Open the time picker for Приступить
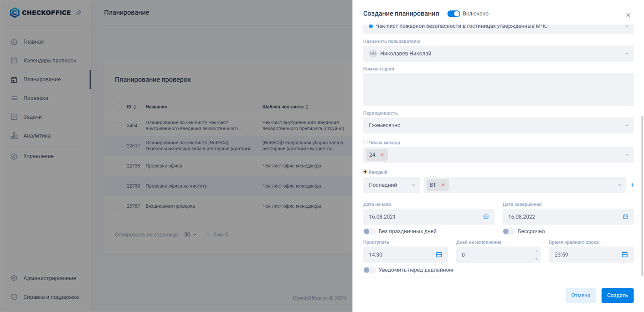Image resolution: width=644 pixels, height=312 pixels. [439, 254]
